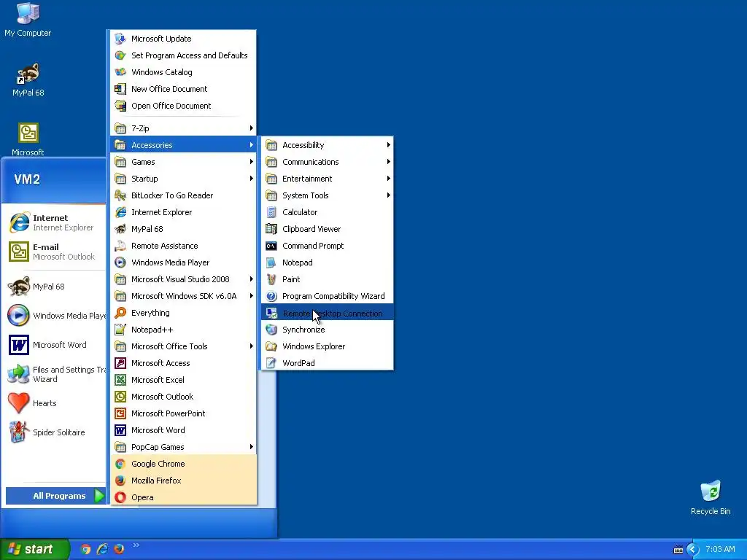Choose New Office Document

tap(183, 89)
